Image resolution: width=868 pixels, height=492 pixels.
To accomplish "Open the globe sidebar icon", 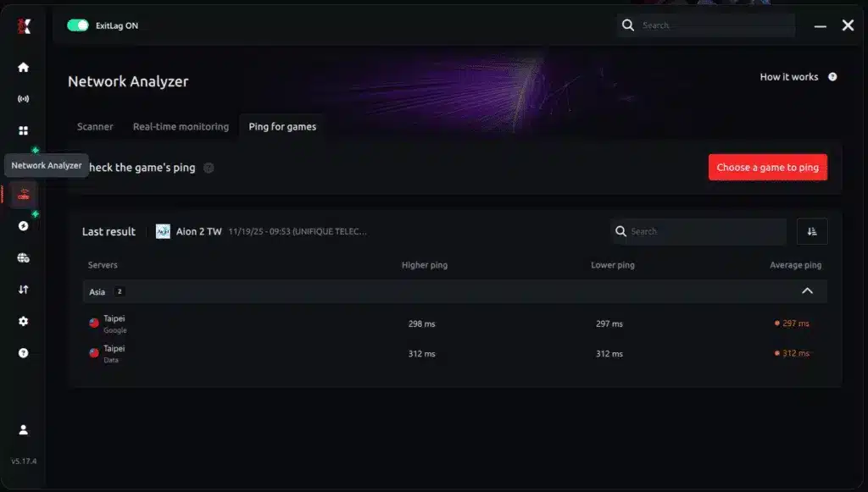I will [x=23, y=257].
